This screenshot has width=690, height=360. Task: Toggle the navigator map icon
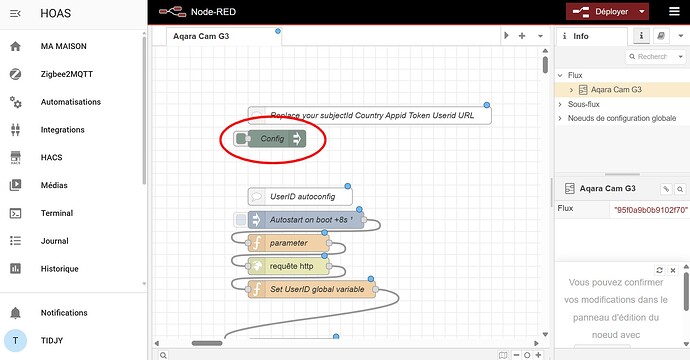pos(503,355)
